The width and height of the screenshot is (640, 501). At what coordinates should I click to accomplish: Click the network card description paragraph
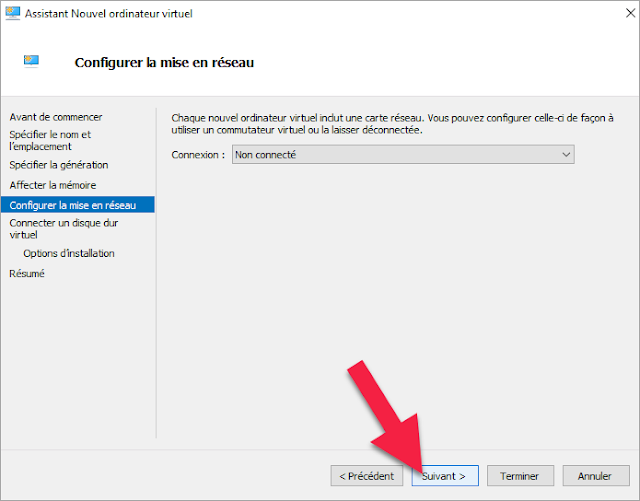(392, 124)
